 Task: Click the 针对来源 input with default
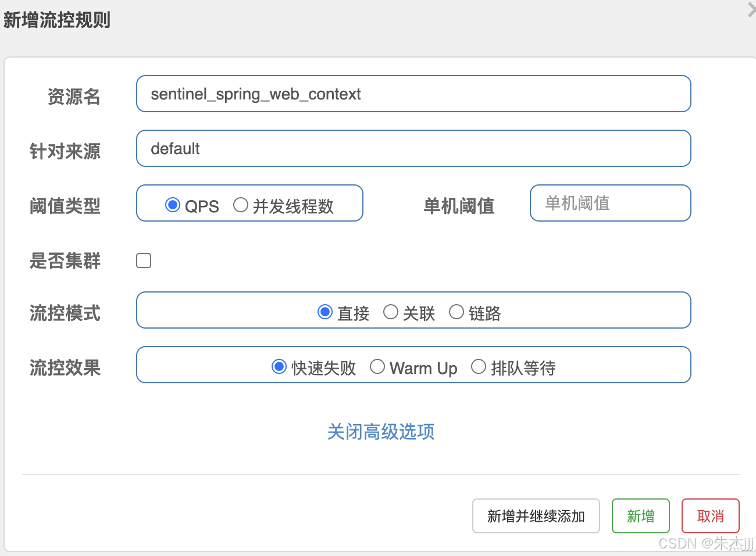(x=413, y=148)
